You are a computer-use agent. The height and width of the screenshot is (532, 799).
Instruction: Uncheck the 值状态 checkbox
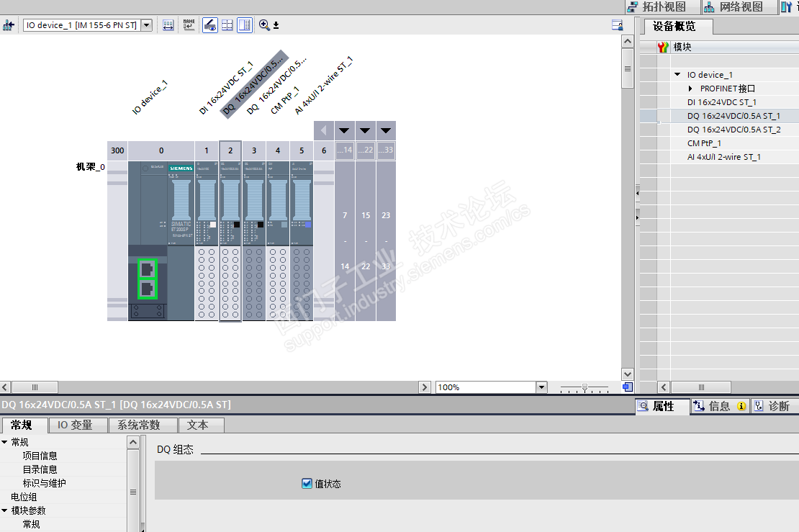307,484
